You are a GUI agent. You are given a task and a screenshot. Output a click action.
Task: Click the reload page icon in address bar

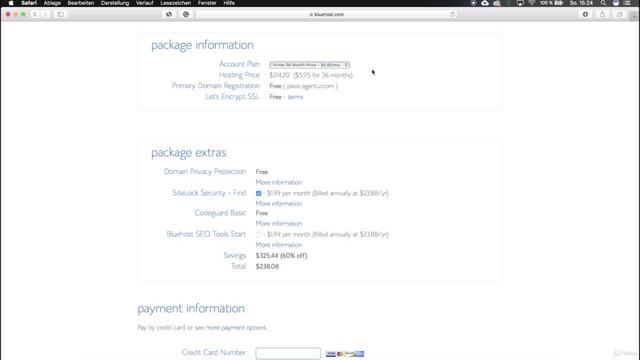(x=452, y=14)
